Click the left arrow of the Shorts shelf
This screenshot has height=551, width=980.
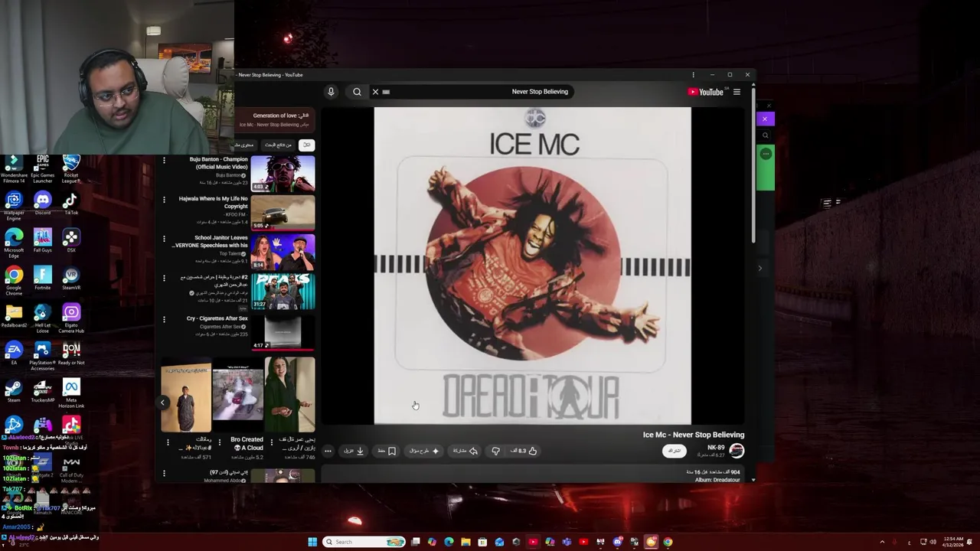[x=162, y=403]
